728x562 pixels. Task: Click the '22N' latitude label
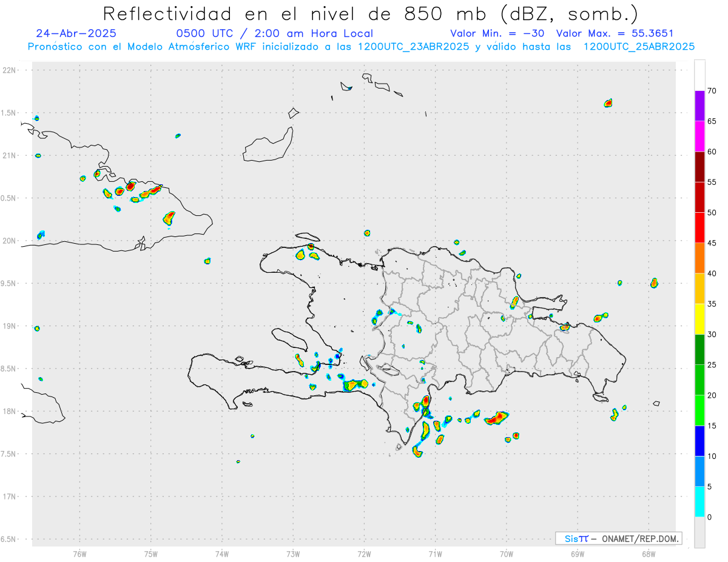click(10, 70)
